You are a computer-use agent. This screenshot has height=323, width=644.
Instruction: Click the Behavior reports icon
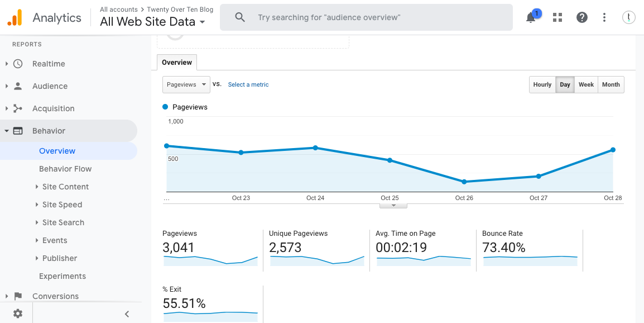(x=17, y=130)
